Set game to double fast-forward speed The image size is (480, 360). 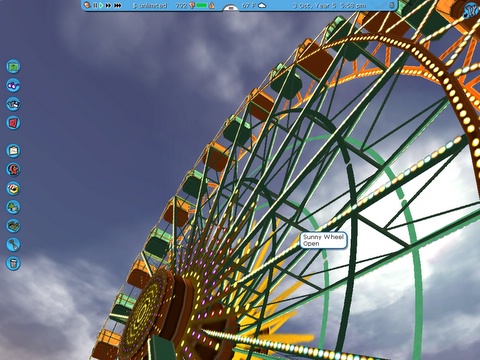pos(108,5)
